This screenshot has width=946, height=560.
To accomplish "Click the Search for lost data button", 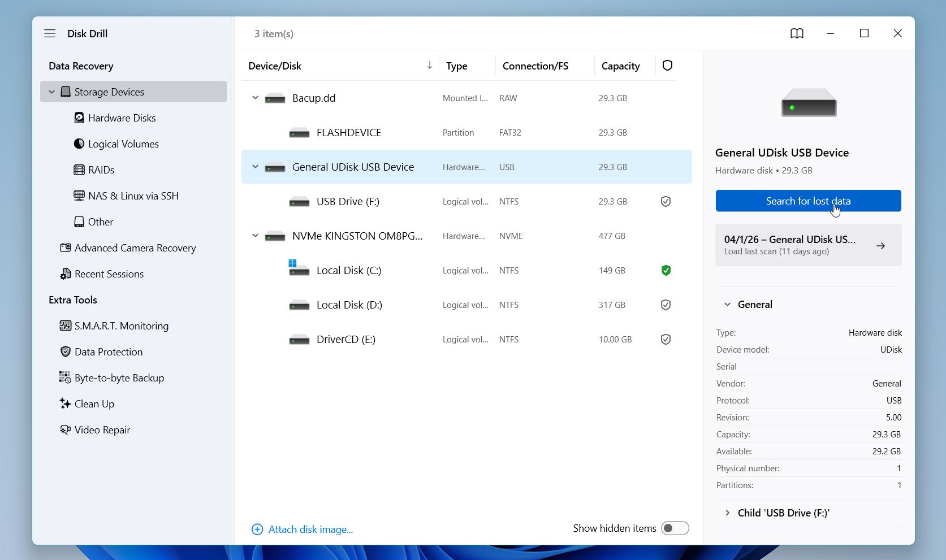I will click(808, 201).
